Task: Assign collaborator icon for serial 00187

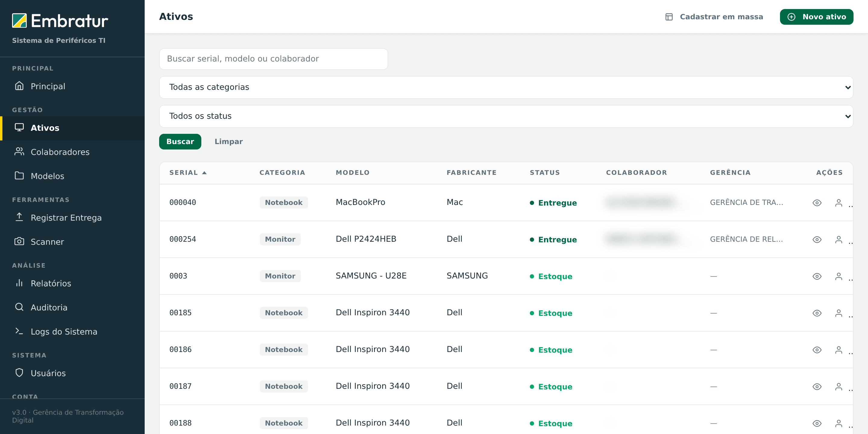Action: tap(838, 386)
